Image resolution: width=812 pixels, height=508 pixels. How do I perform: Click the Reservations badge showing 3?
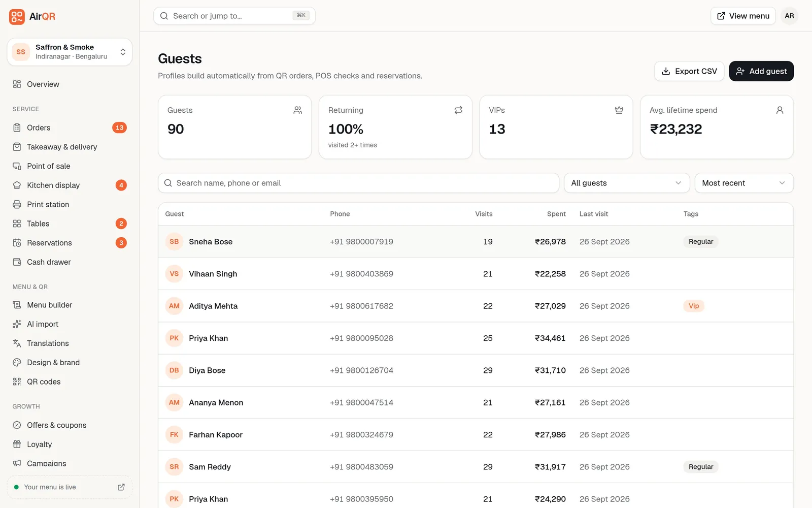coord(121,243)
